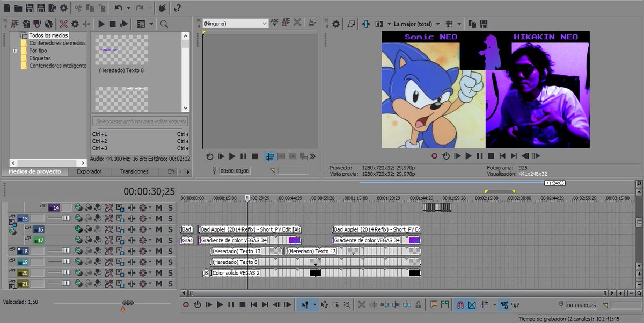
Task: Click the auto crossfades icon in timeline toolbar
Action: pyautogui.click(x=472, y=305)
